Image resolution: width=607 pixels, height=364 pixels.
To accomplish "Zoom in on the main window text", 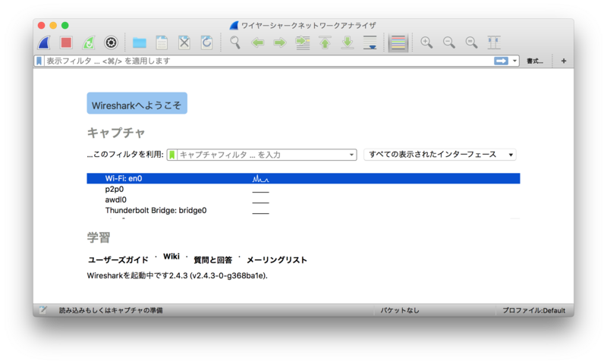I will tap(426, 42).
